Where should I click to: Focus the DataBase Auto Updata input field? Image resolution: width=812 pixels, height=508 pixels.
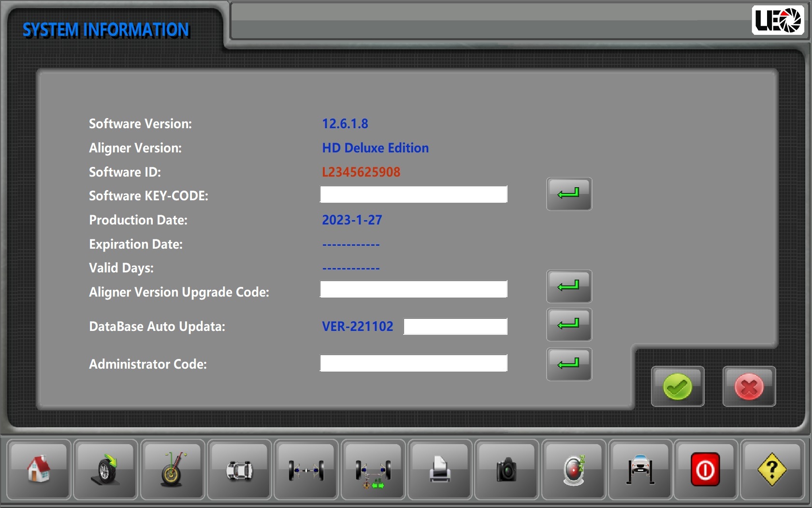click(x=455, y=327)
